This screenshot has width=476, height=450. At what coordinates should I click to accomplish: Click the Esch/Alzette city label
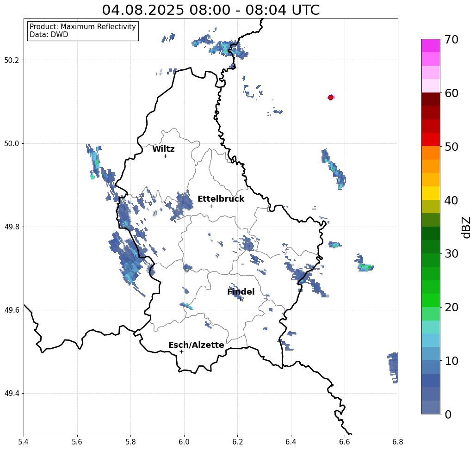(196, 345)
